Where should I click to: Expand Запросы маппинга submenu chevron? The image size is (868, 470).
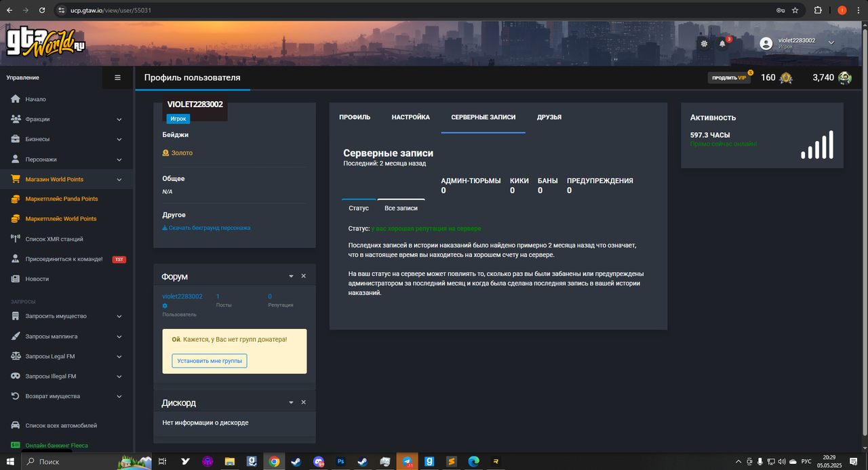point(119,336)
